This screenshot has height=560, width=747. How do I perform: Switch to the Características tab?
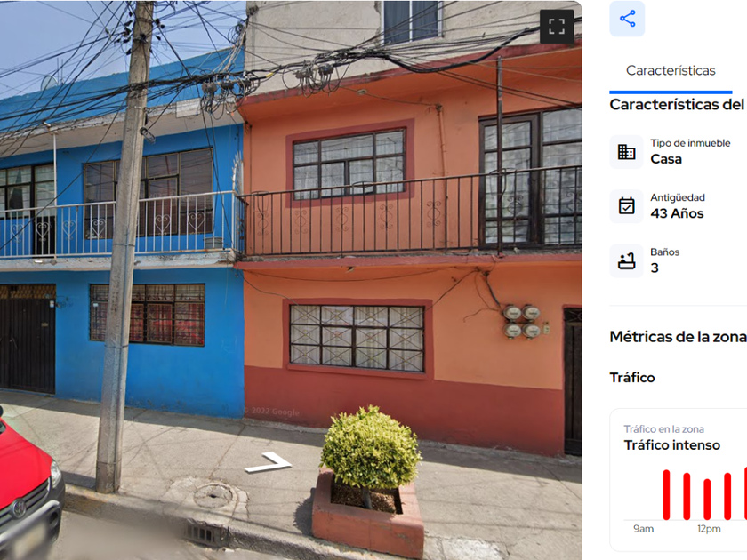671,70
